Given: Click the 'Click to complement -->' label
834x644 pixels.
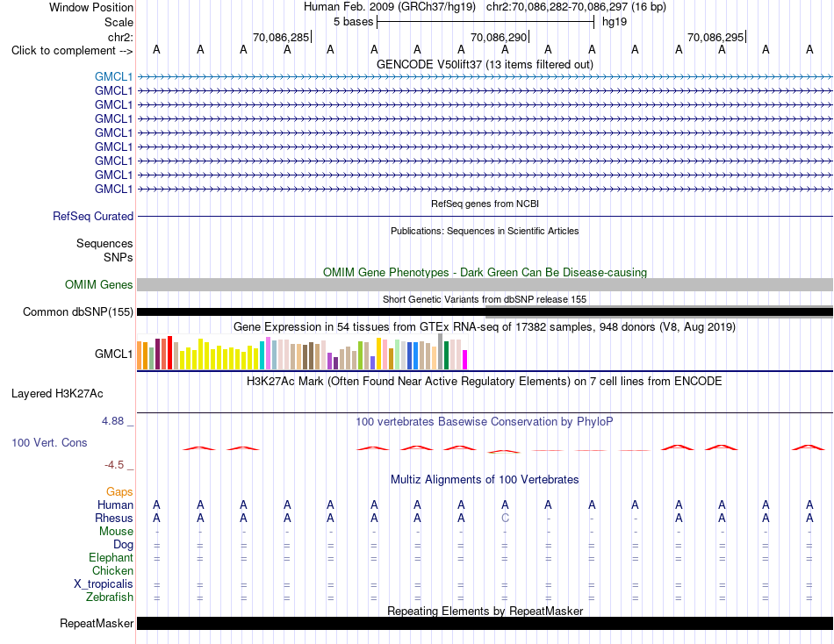Looking at the screenshot, I should click(x=72, y=51).
